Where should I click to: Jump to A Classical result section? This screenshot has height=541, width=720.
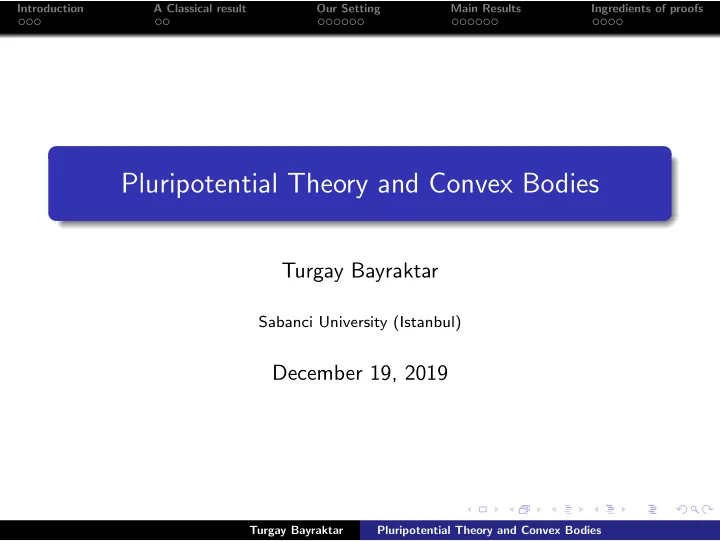pyautogui.click(x=200, y=8)
